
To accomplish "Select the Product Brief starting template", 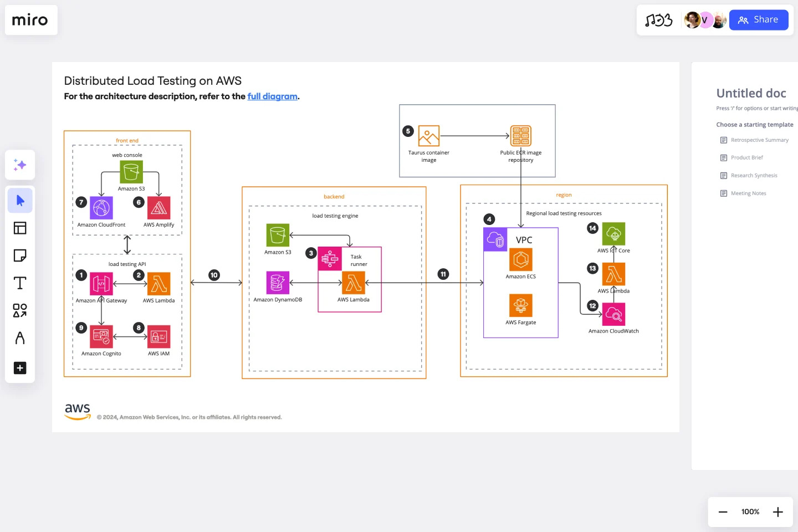I will (746, 157).
